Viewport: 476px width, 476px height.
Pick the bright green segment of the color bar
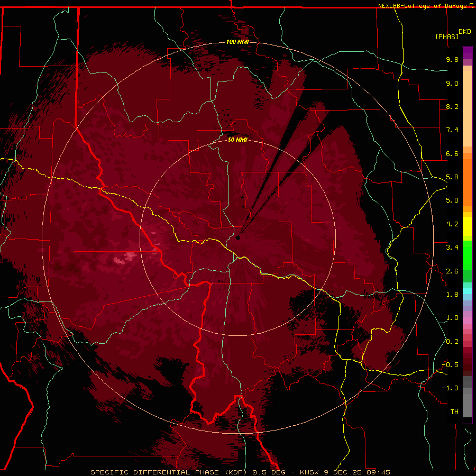(467, 255)
